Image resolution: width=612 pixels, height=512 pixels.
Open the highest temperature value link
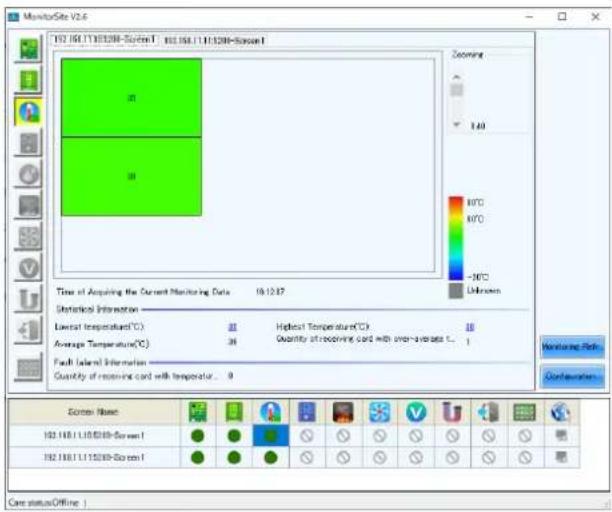click(470, 327)
